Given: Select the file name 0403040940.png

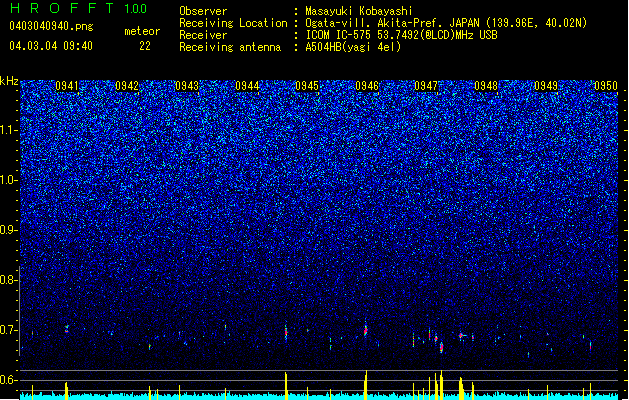Looking at the screenshot, I should [51, 26].
